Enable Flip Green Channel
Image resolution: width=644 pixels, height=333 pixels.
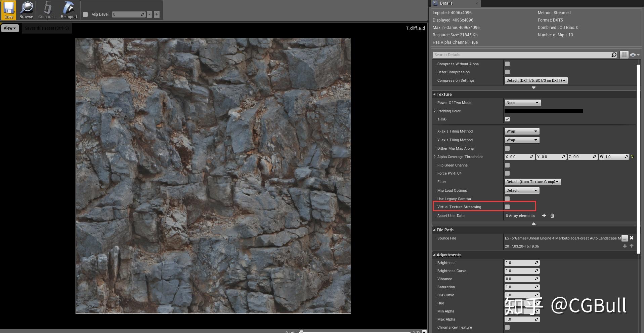click(x=507, y=165)
